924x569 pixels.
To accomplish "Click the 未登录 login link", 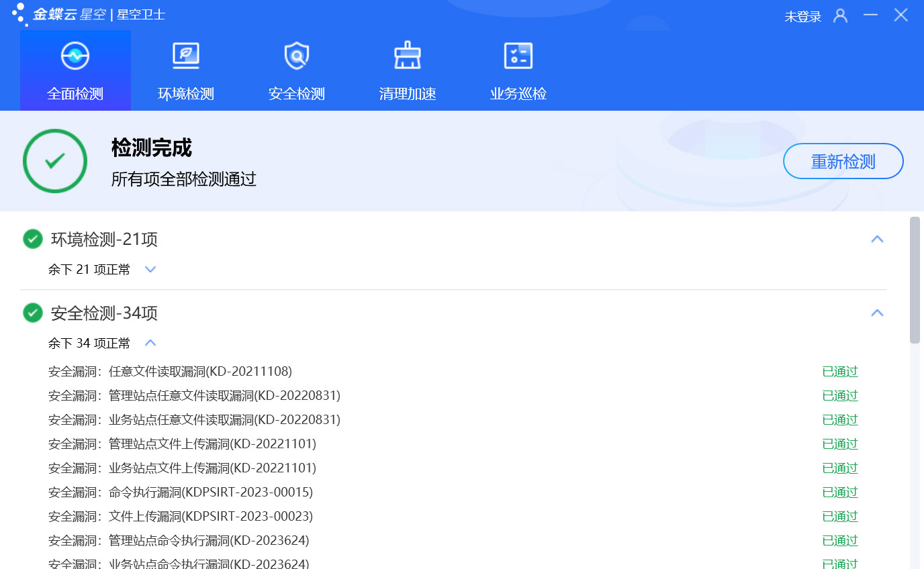I will click(x=802, y=17).
